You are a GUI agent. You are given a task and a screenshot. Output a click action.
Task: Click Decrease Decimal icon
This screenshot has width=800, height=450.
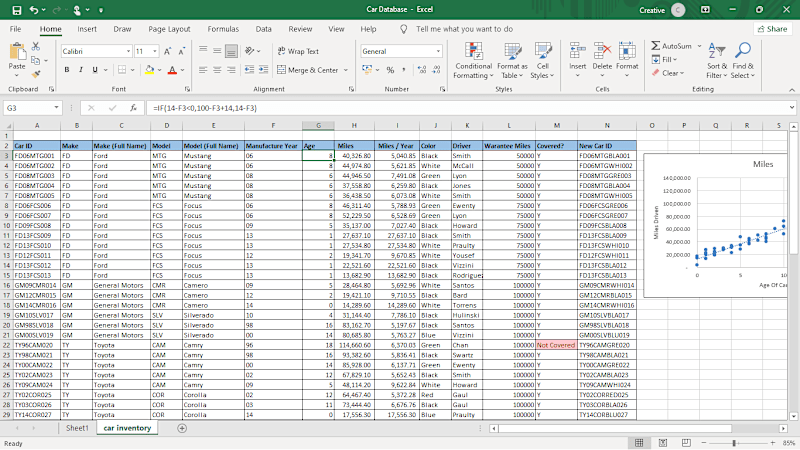pyautogui.click(x=436, y=70)
